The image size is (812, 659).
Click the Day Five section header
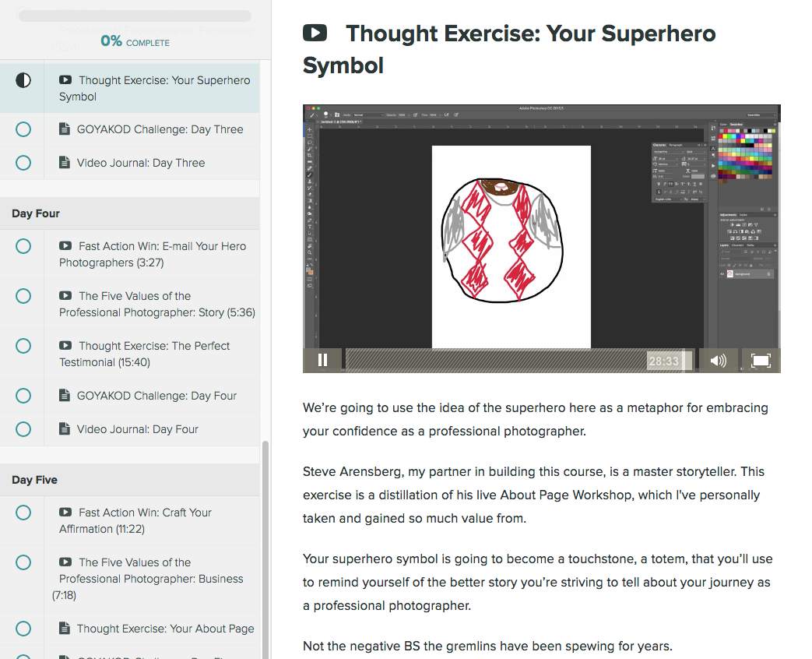tap(129, 480)
